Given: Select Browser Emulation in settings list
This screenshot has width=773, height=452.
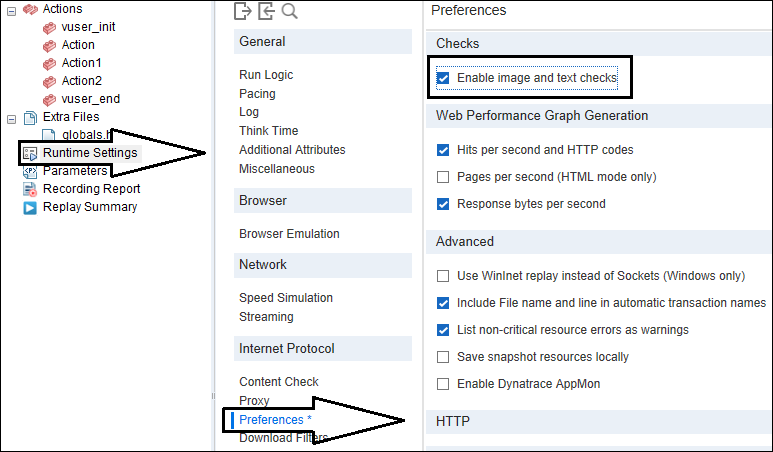Looking at the screenshot, I should click(289, 234).
